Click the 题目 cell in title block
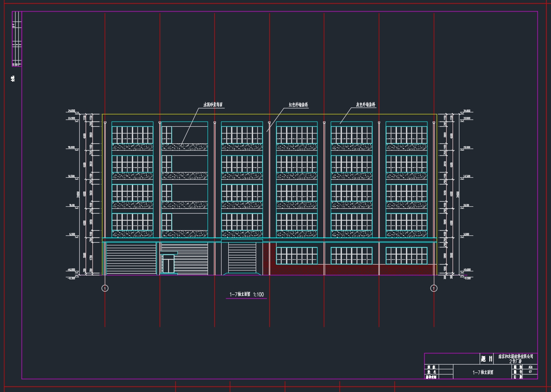This screenshot has height=392, width=551. [x=486, y=359]
